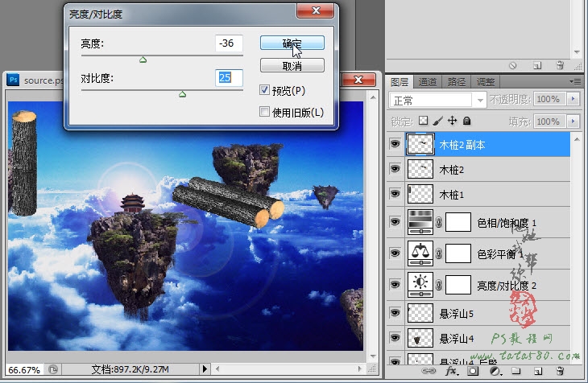The width and height of the screenshot is (588, 383).
Task: Click Layers panel scroll-up arrow
Action: point(577,139)
